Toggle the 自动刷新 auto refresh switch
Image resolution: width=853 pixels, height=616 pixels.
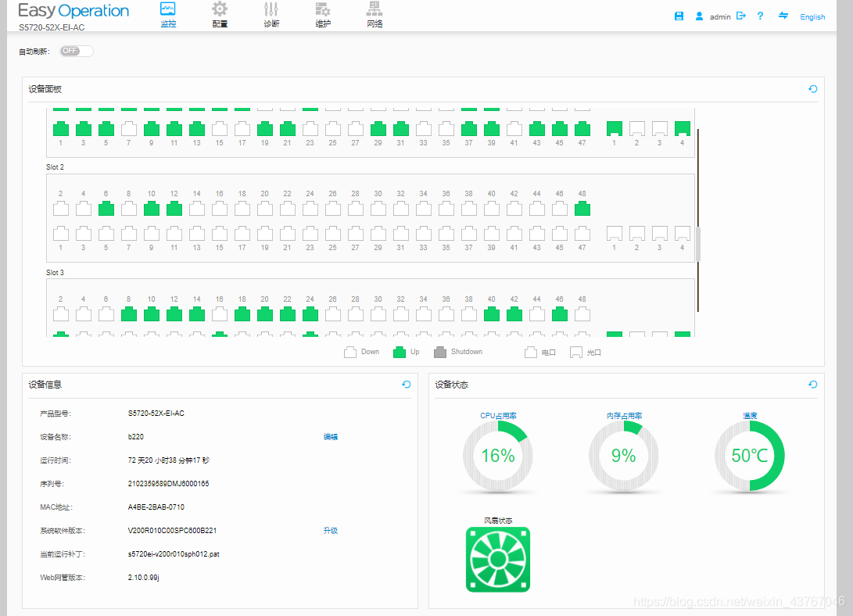point(76,51)
